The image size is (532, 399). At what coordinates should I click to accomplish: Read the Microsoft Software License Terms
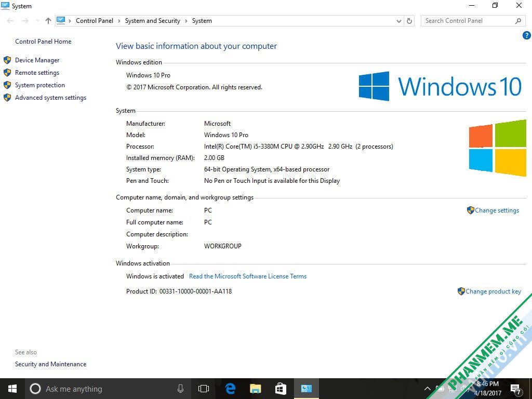click(x=248, y=276)
